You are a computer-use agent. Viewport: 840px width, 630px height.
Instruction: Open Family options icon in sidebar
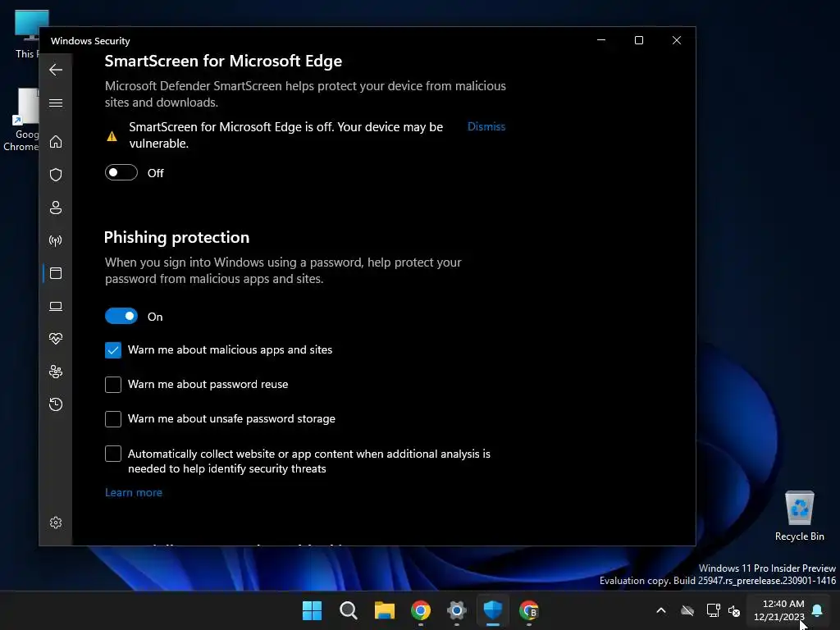pos(56,372)
